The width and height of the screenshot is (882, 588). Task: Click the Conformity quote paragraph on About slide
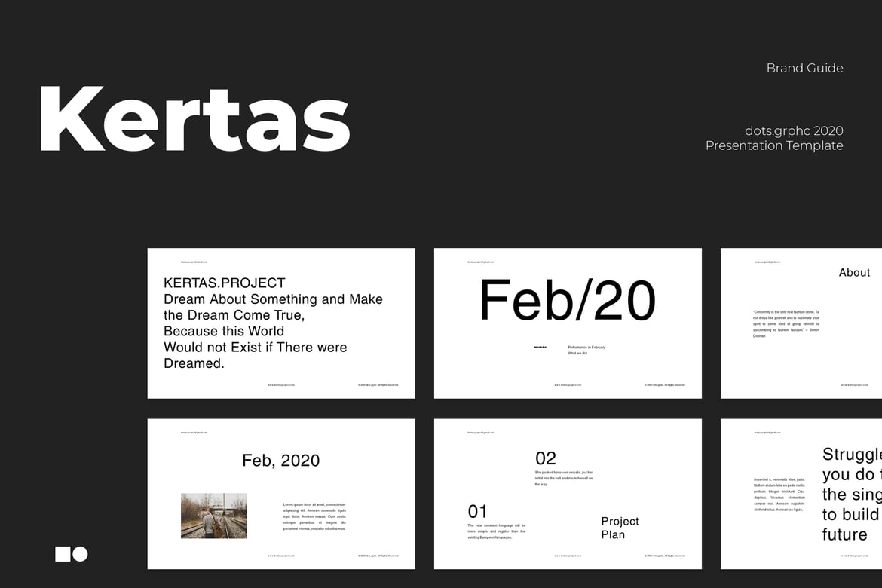click(x=786, y=323)
